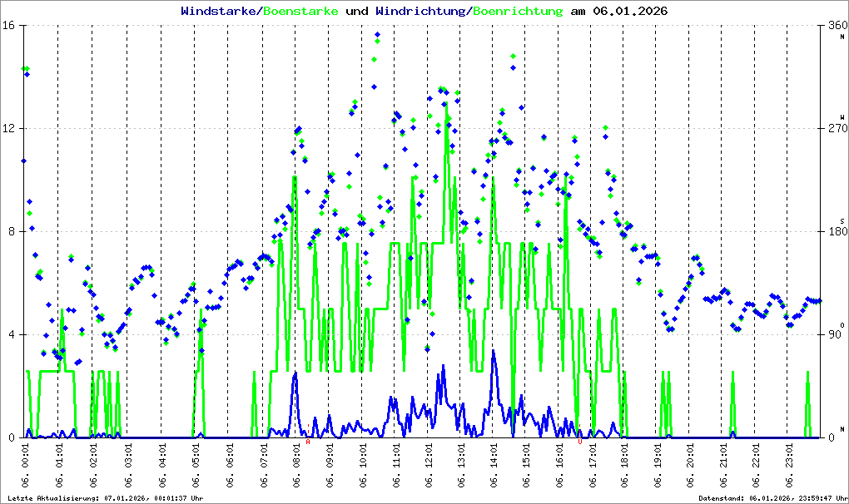
Task: Click the time label "06. 17:01"
Action: click(592, 466)
